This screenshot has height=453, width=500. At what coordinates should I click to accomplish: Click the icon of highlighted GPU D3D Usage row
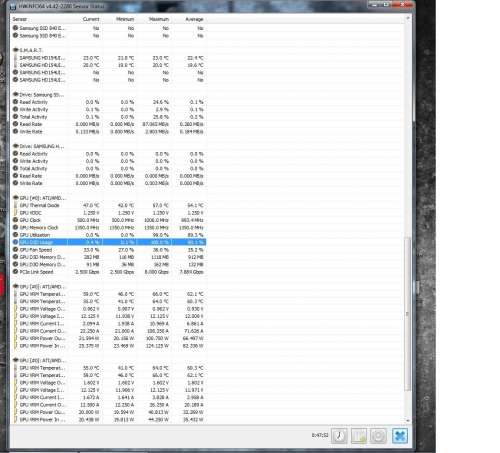15,242
